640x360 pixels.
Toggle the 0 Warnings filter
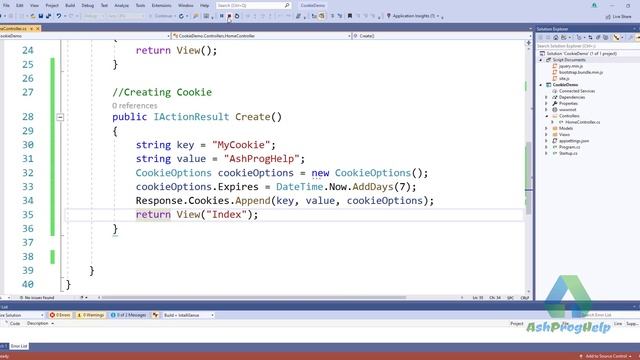[x=91, y=315]
